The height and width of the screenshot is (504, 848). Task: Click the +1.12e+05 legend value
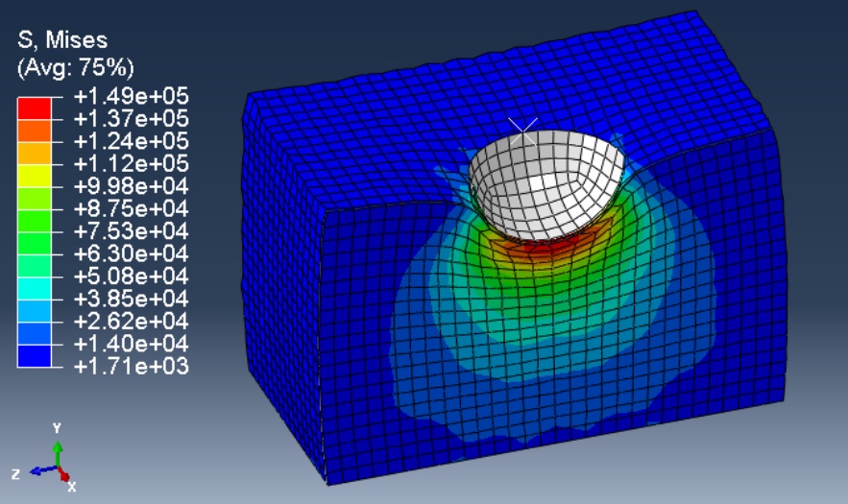[131, 163]
